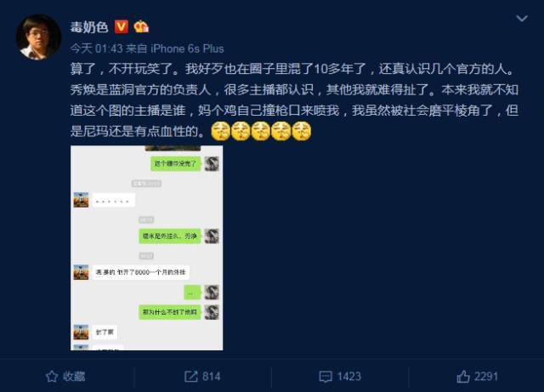Viewport: 544px width, 392px height.
Task: Click the middle sick-face emoji
Action: (261, 131)
